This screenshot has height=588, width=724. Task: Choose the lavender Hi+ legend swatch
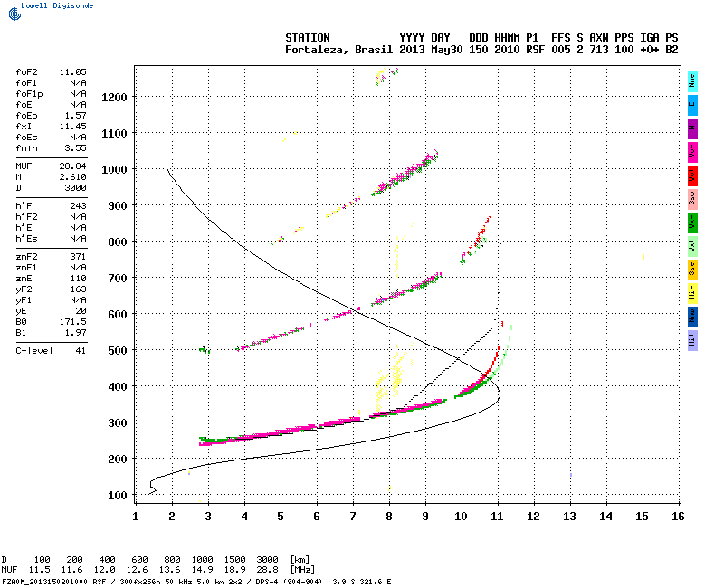tap(692, 341)
